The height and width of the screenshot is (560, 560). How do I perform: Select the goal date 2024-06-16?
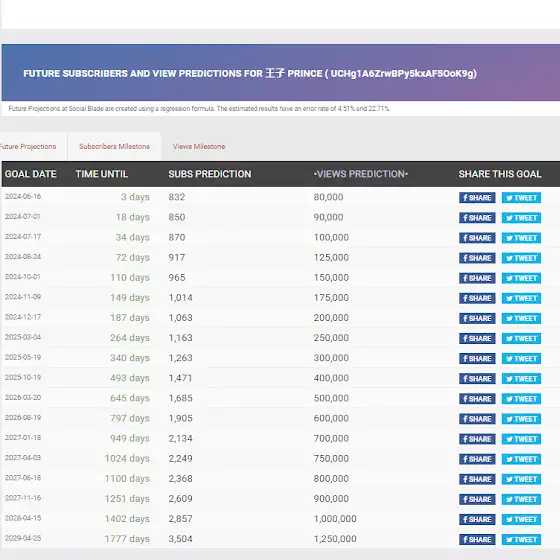(23, 196)
